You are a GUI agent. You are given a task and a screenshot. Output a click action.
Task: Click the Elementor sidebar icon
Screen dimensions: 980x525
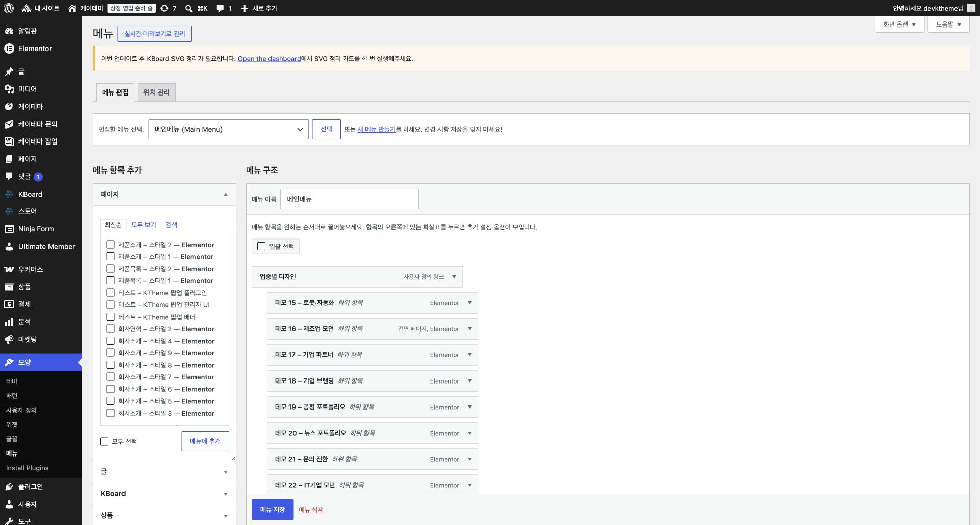[x=9, y=49]
